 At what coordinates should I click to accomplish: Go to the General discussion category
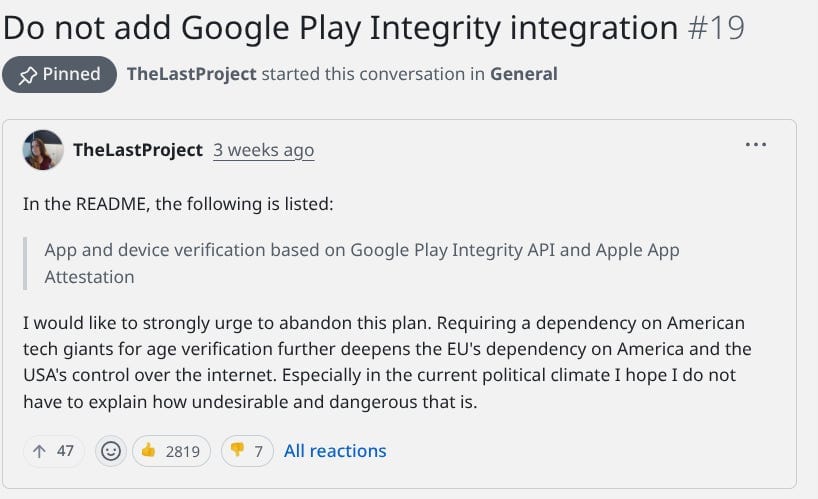524,74
